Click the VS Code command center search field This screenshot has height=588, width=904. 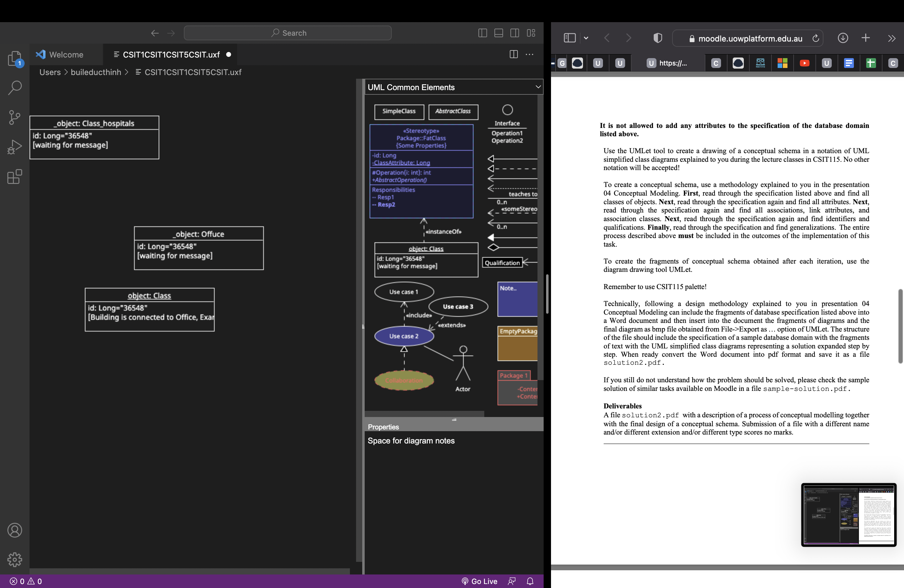click(x=287, y=33)
